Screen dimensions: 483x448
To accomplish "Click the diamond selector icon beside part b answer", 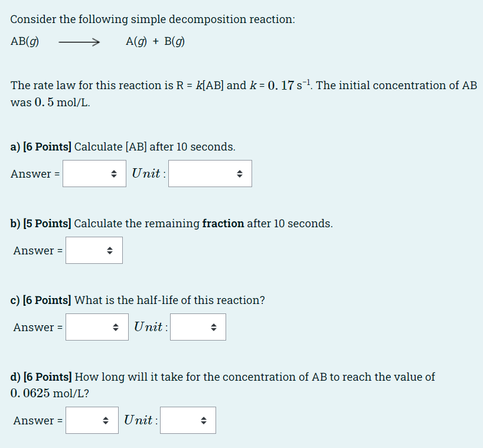I will point(111,250).
